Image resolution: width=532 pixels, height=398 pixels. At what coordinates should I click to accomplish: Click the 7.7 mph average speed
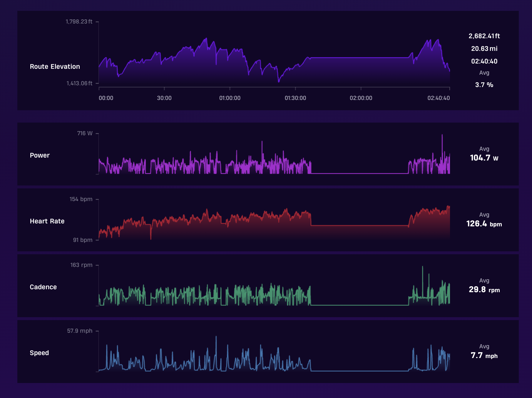484,355
